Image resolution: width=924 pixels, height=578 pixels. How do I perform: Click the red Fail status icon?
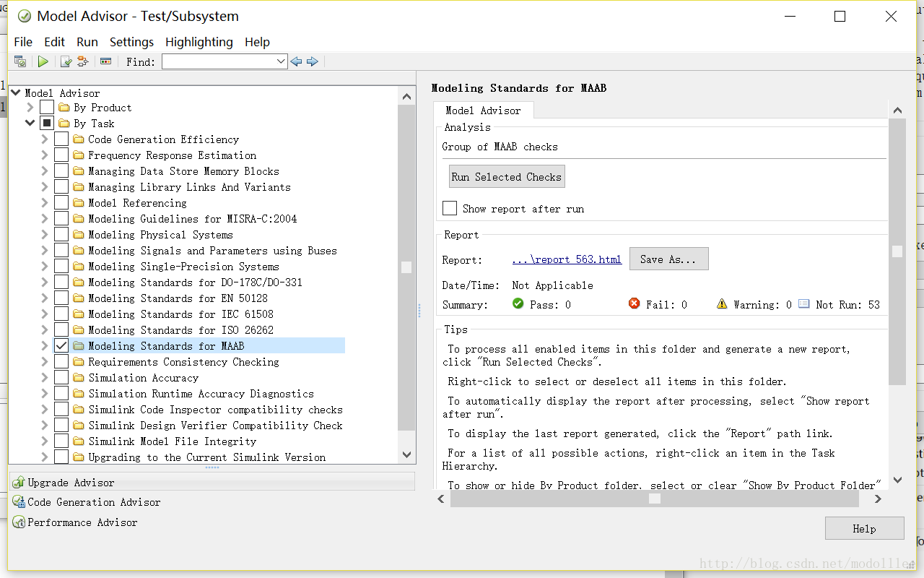[634, 304]
